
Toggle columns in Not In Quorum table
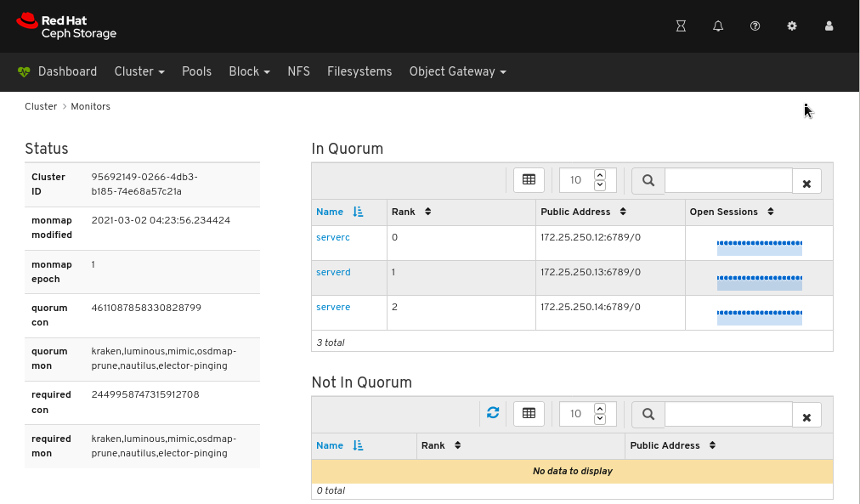529,414
